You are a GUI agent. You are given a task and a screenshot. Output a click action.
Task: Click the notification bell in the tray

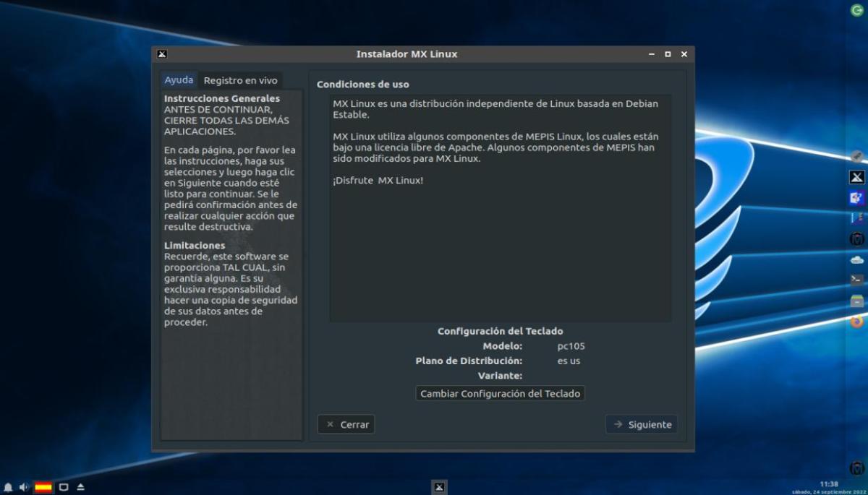[x=8, y=487]
